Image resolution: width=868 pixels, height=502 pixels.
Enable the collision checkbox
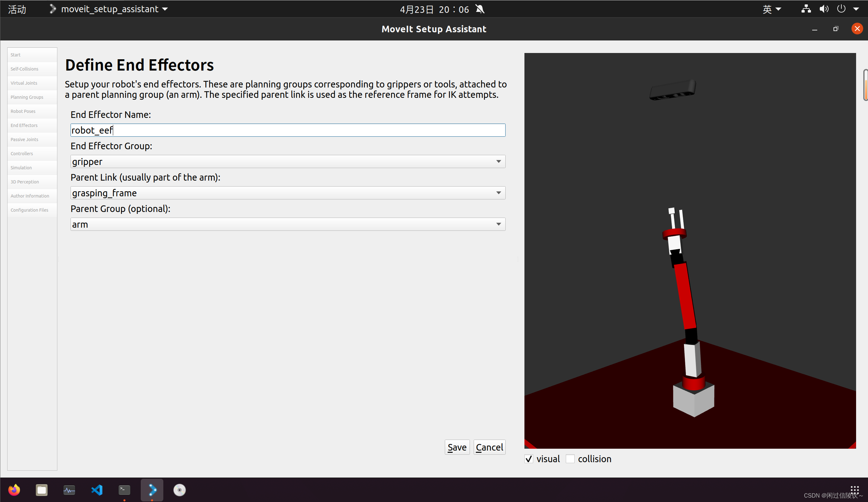tap(570, 459)
